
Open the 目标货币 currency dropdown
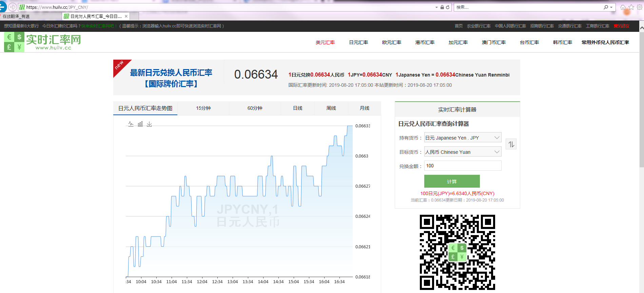tap(463, 152)
